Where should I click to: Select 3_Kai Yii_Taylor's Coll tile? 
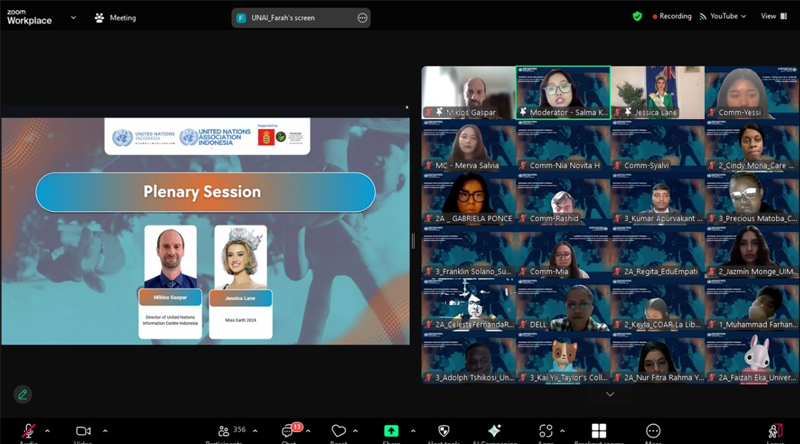click(x=563, y=358)
